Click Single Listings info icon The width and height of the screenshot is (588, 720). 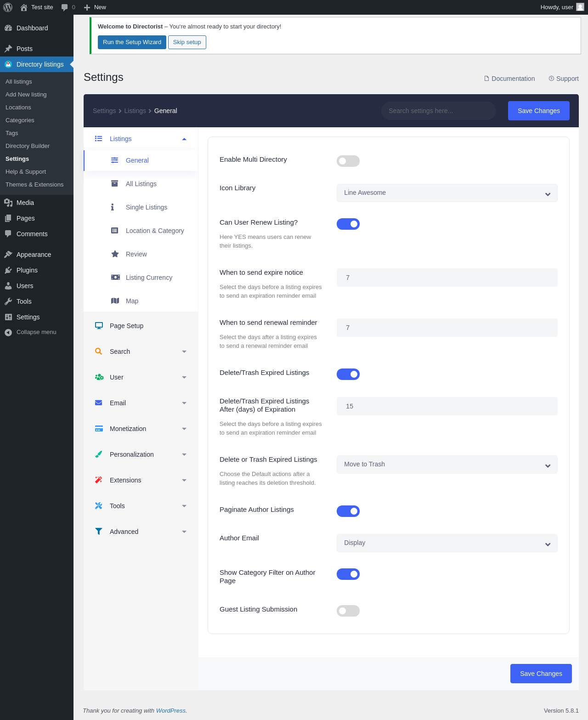point(113,207)
